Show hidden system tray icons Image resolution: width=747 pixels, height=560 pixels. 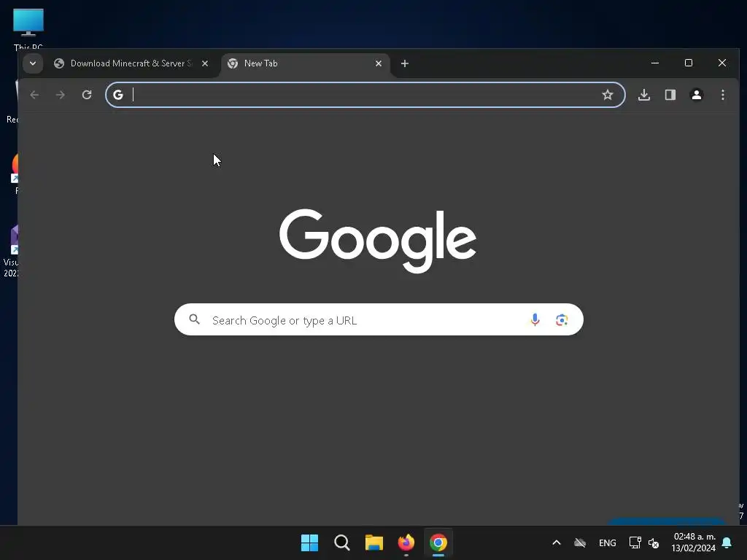pos(557,542)
